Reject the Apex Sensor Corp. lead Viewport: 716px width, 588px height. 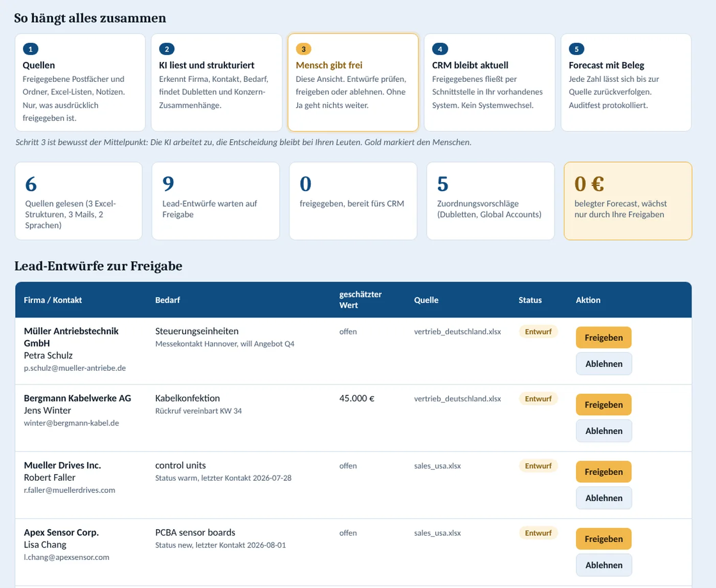(603, 565)
